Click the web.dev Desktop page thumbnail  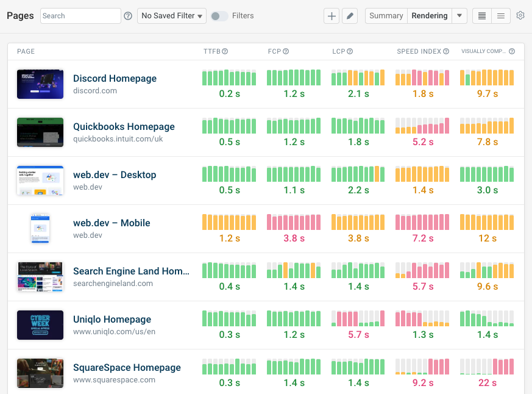click(x=40, y=181)
